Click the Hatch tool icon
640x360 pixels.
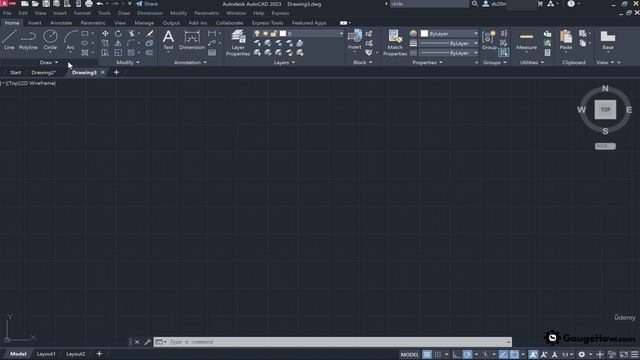(x=84, y=53)
